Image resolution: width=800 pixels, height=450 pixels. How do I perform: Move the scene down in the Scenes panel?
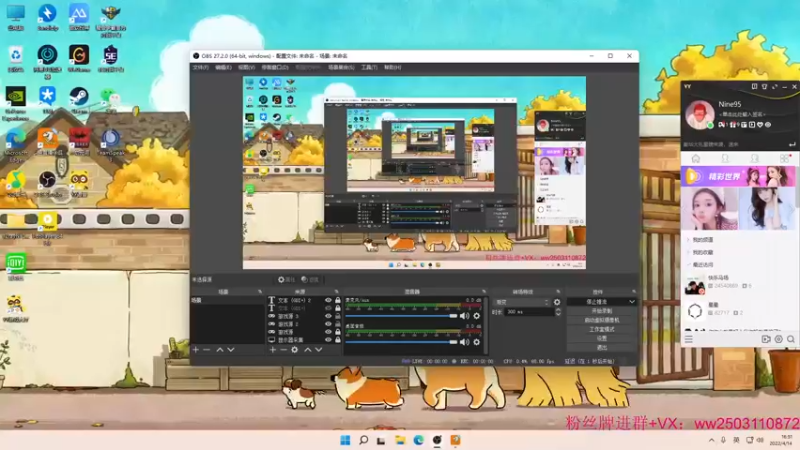click(x=231, y=349)
